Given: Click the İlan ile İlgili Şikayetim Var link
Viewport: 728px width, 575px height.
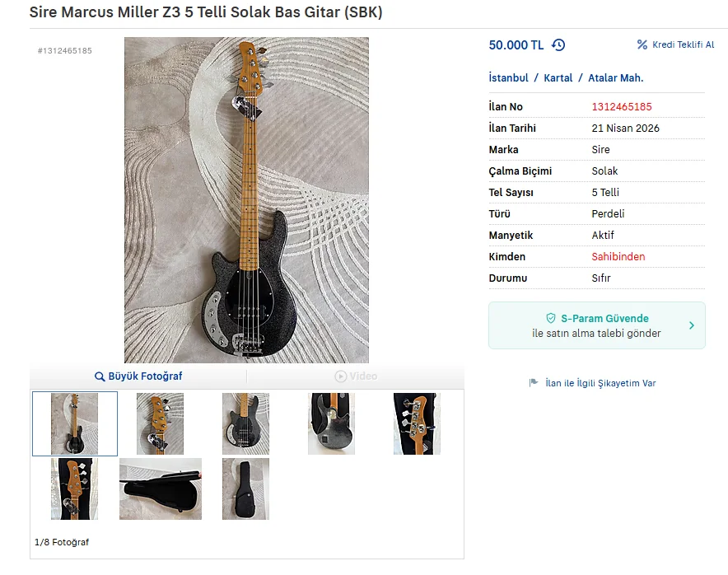Looking at the screenshot, I should point(600,383).
